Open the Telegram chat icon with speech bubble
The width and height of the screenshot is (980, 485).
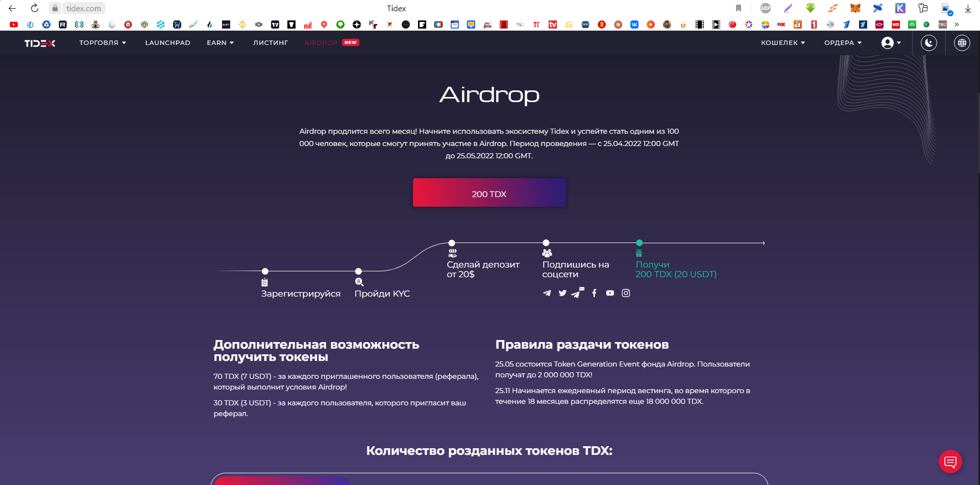[x=578, y=293]
